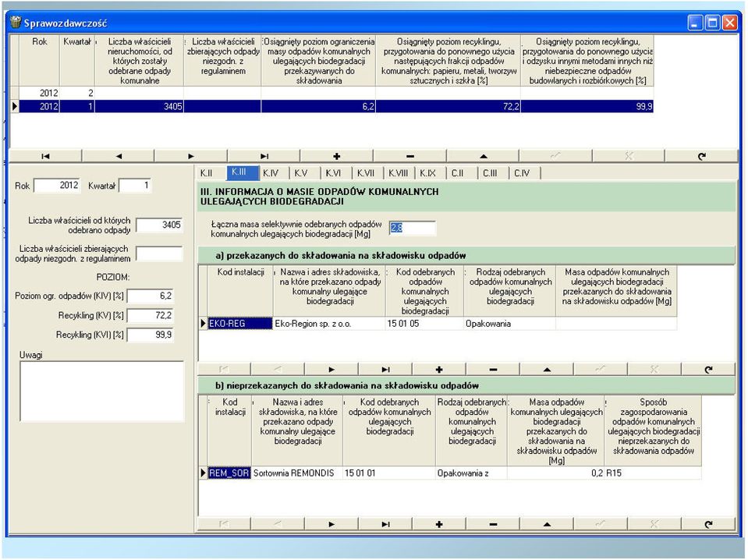748x560 pixels.
Task: Select the 2012 quarter 1 highlighted row
Action: click(331, 106)
